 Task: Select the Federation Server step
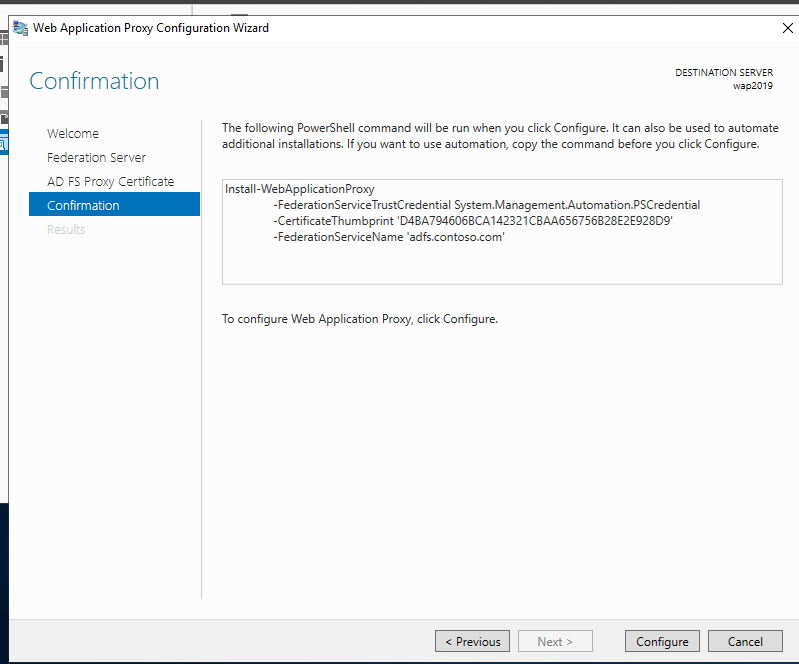[x=96, y=157]
